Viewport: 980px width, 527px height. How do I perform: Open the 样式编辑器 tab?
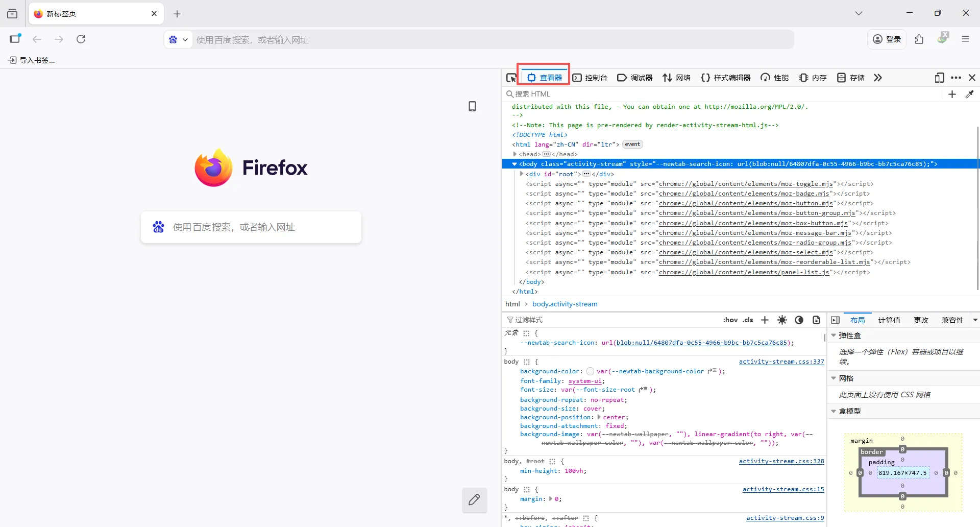click(x=725, y=78)
